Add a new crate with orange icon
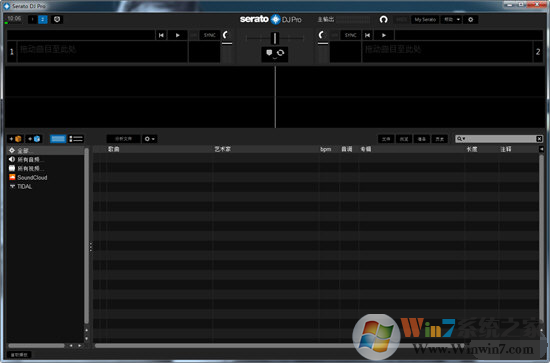 point(15,139)
